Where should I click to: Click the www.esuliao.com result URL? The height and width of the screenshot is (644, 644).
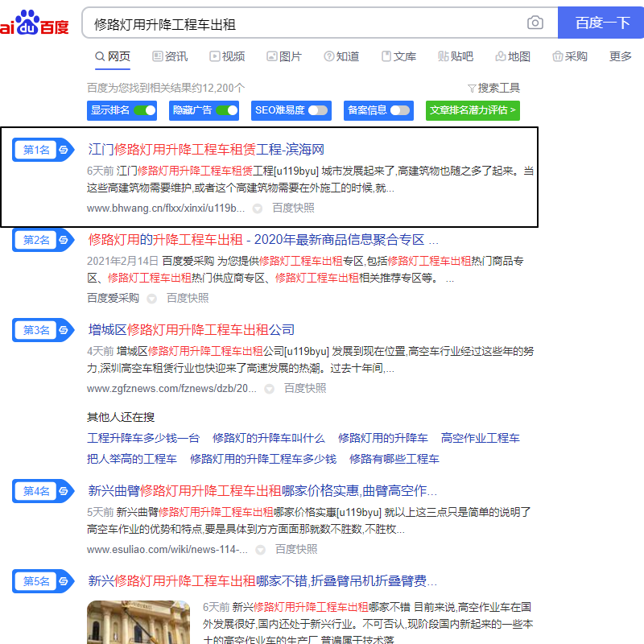[x=167, y=549]
